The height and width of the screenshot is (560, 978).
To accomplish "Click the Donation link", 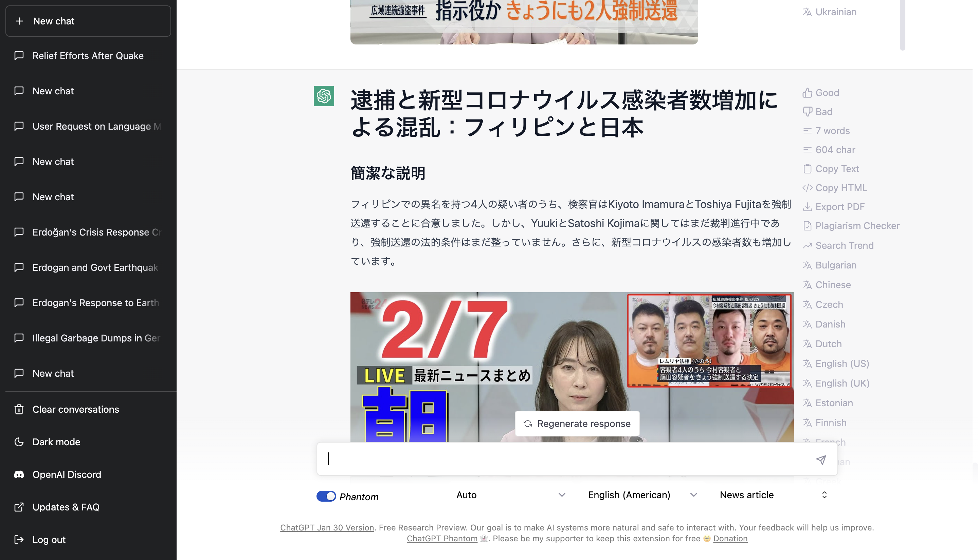I will pyautogui.click(x=730, y=539).
